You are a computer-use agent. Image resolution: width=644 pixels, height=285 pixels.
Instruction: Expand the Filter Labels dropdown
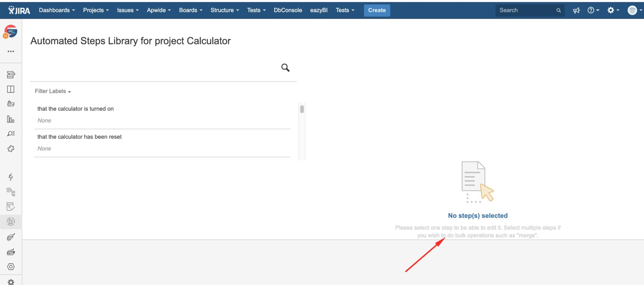[53, 91]
